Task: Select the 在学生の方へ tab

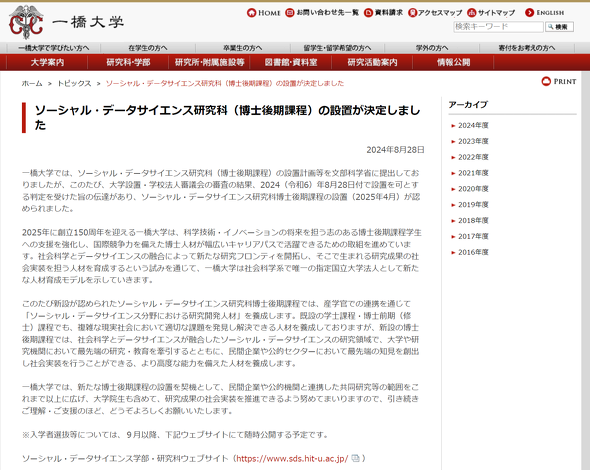Action: pyautogui.click(x=148, y=48)
